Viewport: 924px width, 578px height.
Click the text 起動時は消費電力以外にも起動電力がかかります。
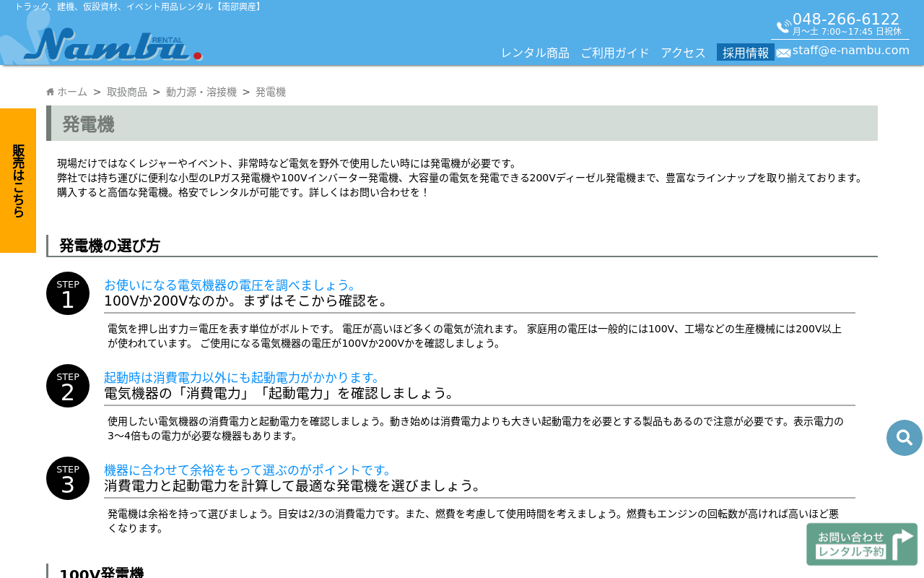click(x=243, y=377)
